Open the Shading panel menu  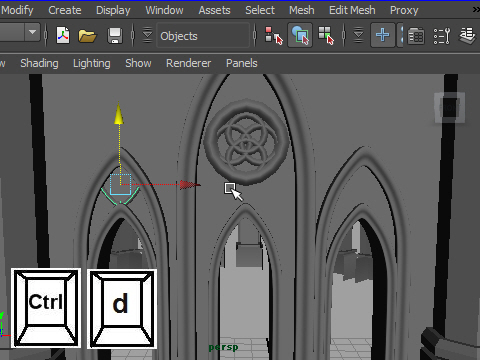39,63
